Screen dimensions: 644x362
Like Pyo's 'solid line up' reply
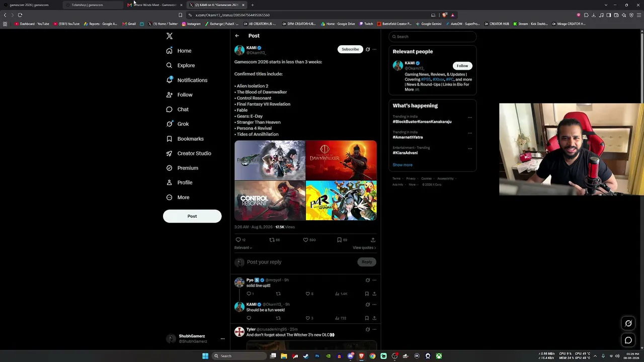(308, 294)
